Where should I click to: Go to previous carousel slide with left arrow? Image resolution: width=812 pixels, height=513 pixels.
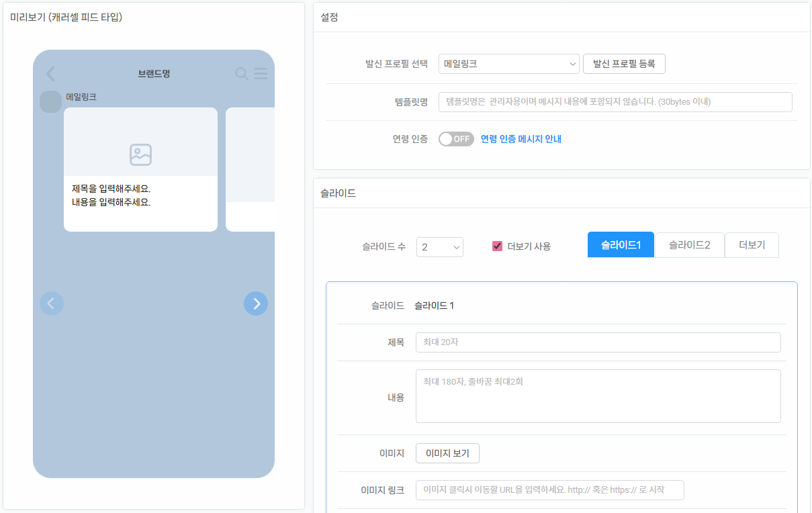[52, 304]
